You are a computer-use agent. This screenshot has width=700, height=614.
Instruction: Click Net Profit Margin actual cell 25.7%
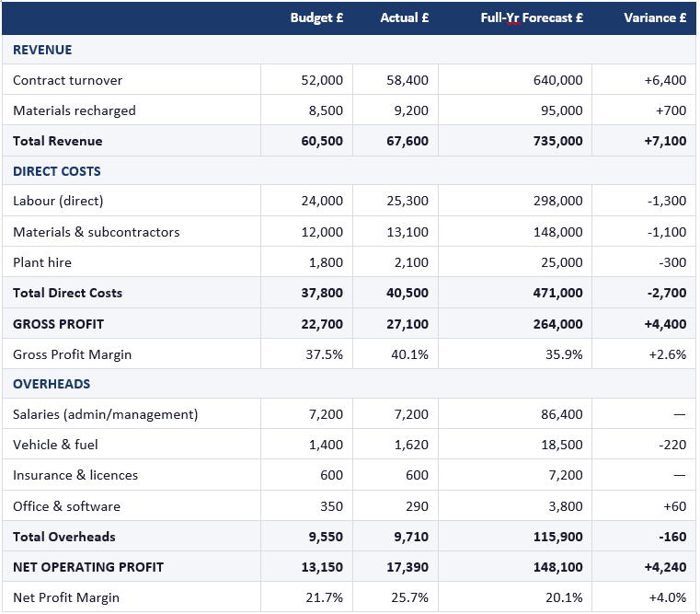click(410, 597)
